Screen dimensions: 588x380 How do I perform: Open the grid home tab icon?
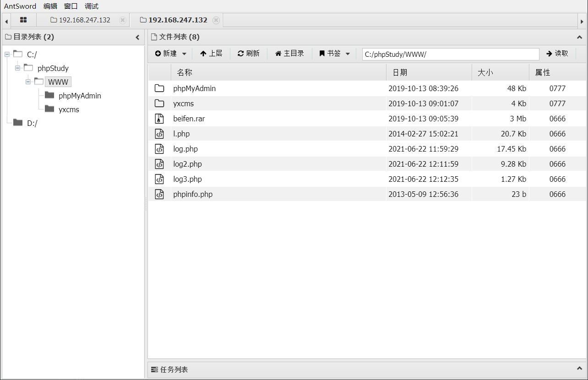(x=23, y=20)
